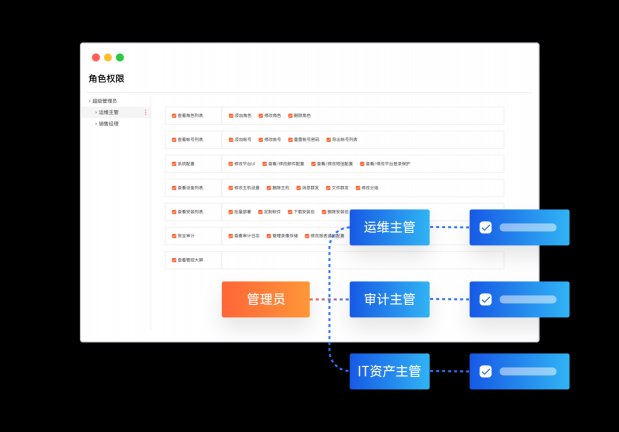619x432 pixels.
Task: Expand the 运维主管 arrow in the sidebar tree
Action: (x=96, y=113)
